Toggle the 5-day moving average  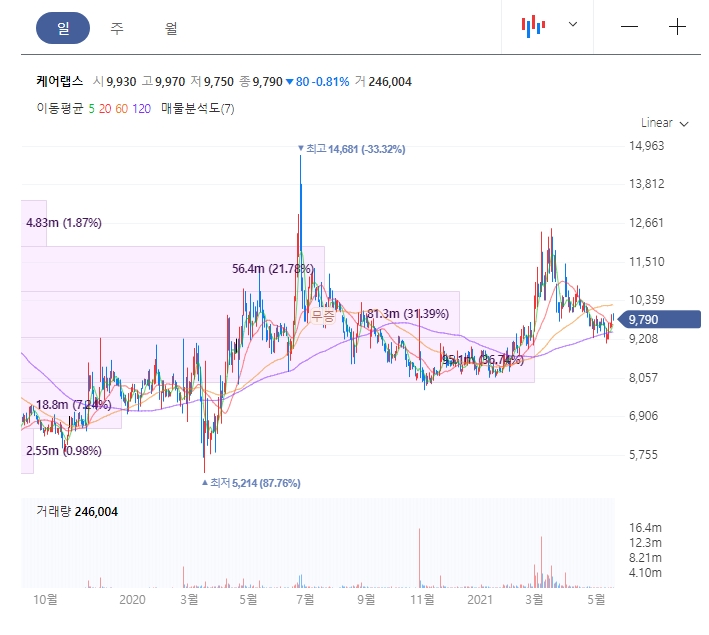(x=91, y=109)
